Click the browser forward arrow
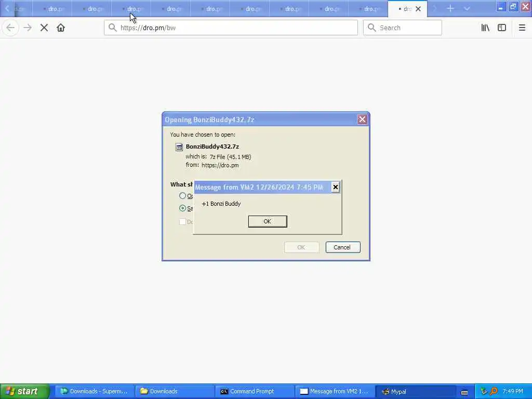The width and height of the screenshot is (532, 399). (28, 28)
